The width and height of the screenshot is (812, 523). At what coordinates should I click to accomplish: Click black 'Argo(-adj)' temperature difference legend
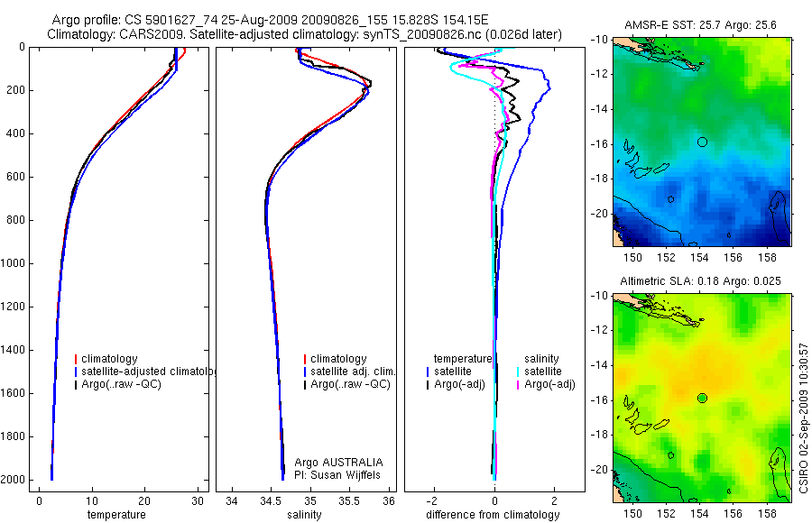tap(459, 384)
